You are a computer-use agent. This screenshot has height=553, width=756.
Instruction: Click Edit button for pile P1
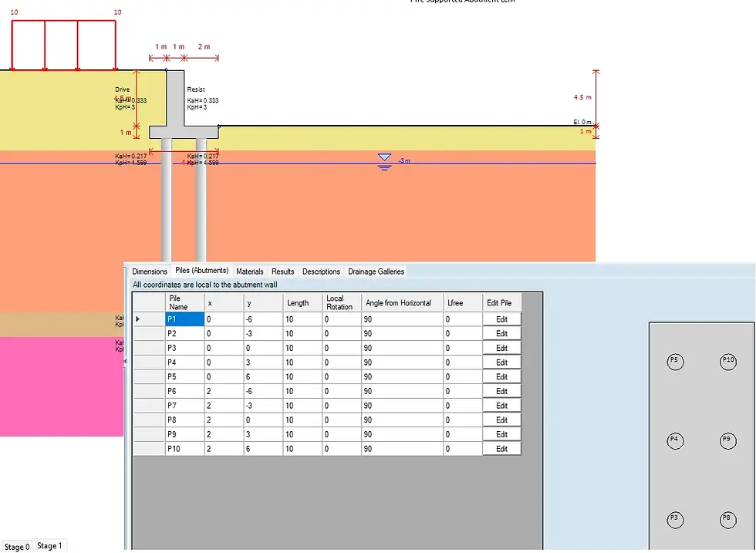pos(502,319)
